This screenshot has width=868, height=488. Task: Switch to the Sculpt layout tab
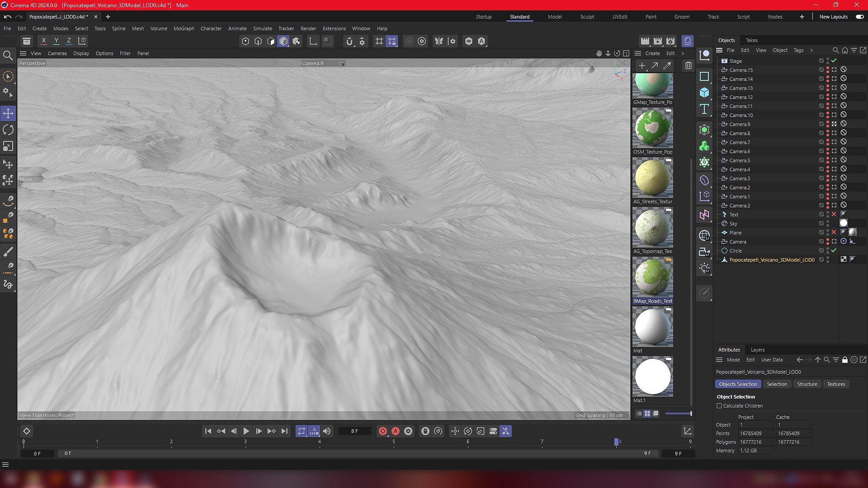(587, 17)
